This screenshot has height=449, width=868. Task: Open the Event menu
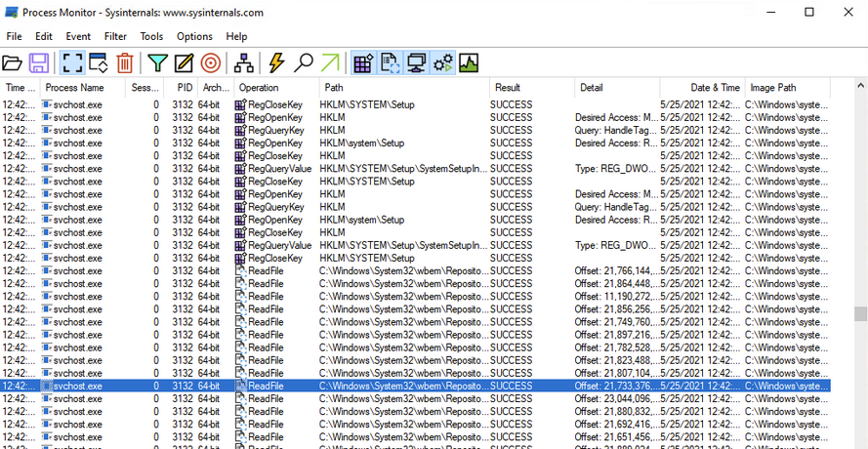78,36
